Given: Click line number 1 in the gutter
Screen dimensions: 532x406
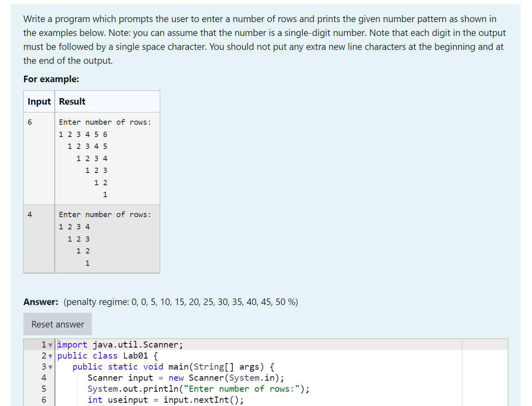Looking at the screenshot, I should click(44, 345).
